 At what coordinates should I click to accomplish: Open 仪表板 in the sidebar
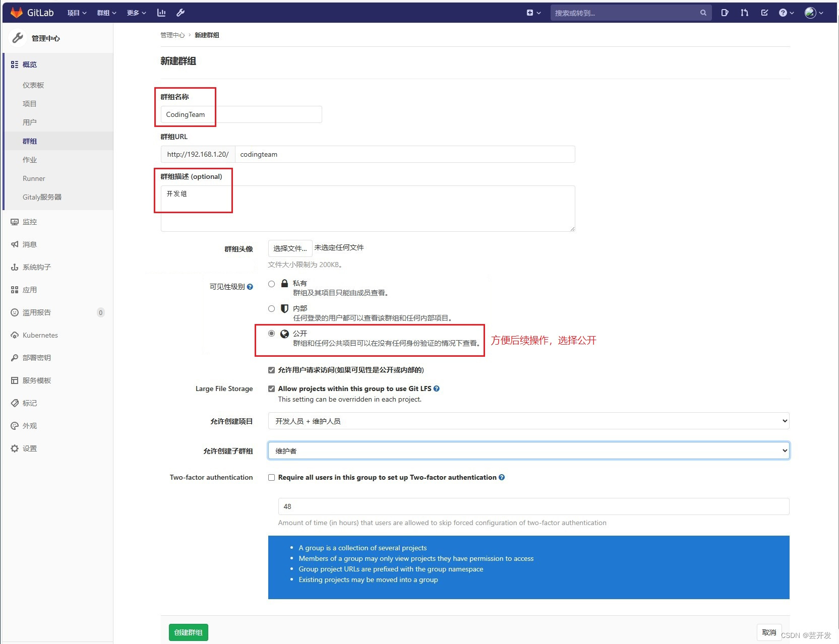tap(33, 85)
